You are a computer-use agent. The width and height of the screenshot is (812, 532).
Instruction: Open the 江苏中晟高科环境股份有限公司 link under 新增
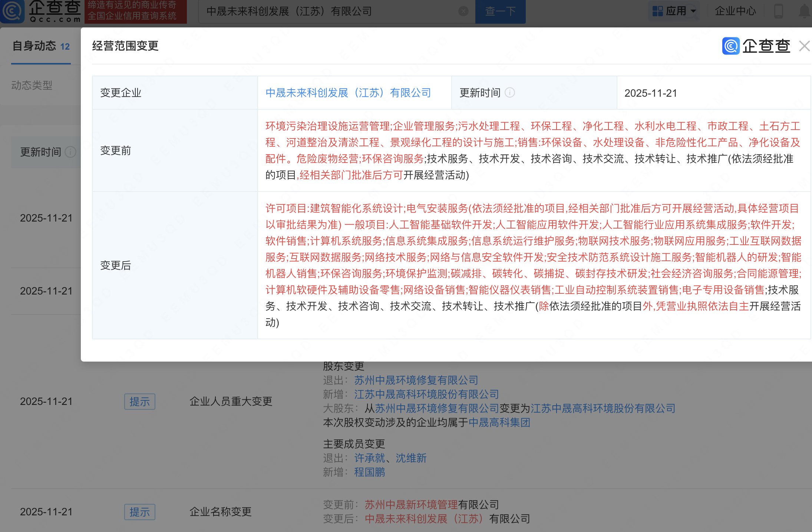click(426, 394)
